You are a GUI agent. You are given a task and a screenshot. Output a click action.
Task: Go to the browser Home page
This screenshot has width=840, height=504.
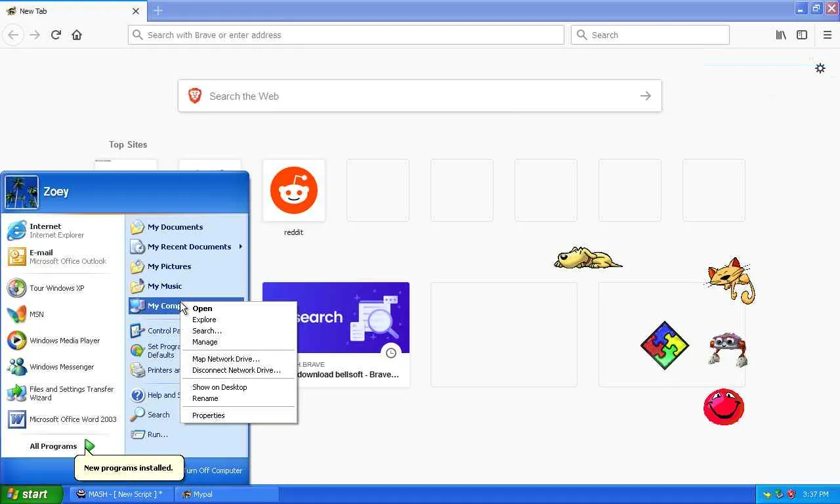click(77, 35)
